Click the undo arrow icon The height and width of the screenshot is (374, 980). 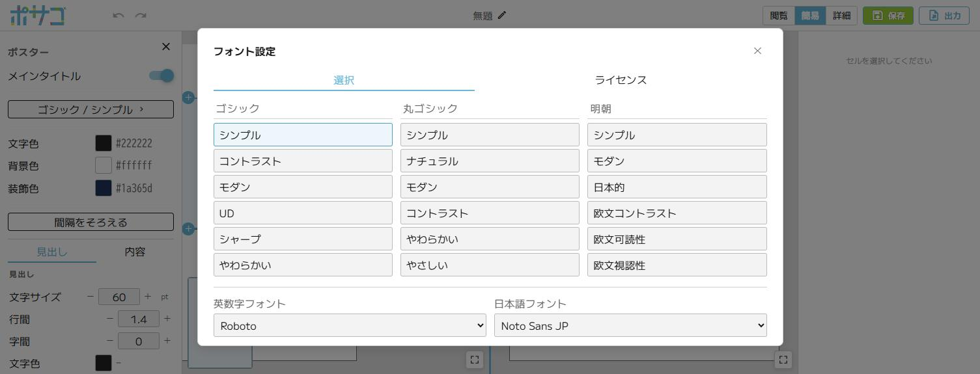click(118, 15)
